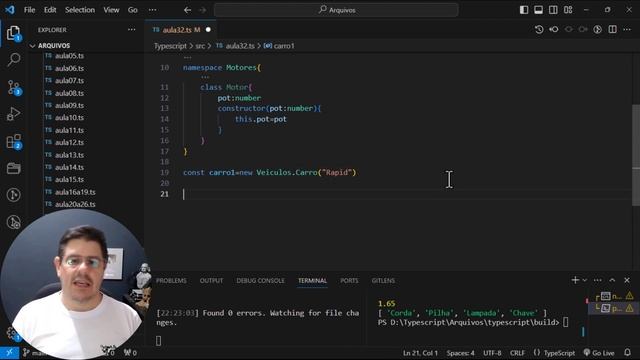Image resolution: width=640 pixels, height=360 pixels.
Task: Click Typescript in the breadcrumb
Action: tap(170, 46)
